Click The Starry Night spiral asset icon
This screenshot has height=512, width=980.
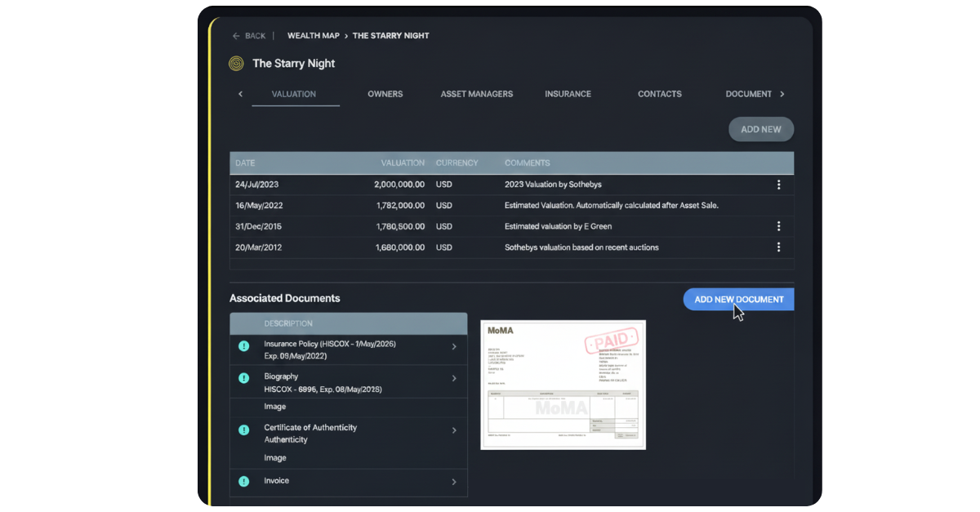click(x=236, y=63)
